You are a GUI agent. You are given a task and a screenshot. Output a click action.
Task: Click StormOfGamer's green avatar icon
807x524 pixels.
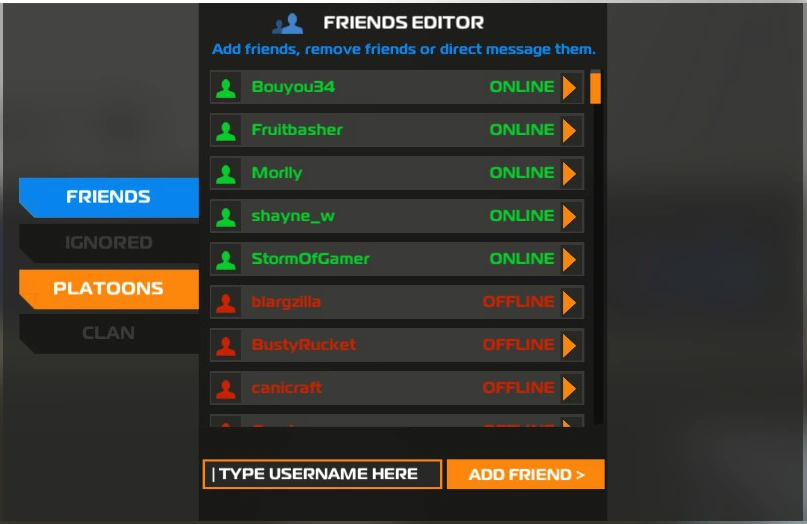[226, 259]
